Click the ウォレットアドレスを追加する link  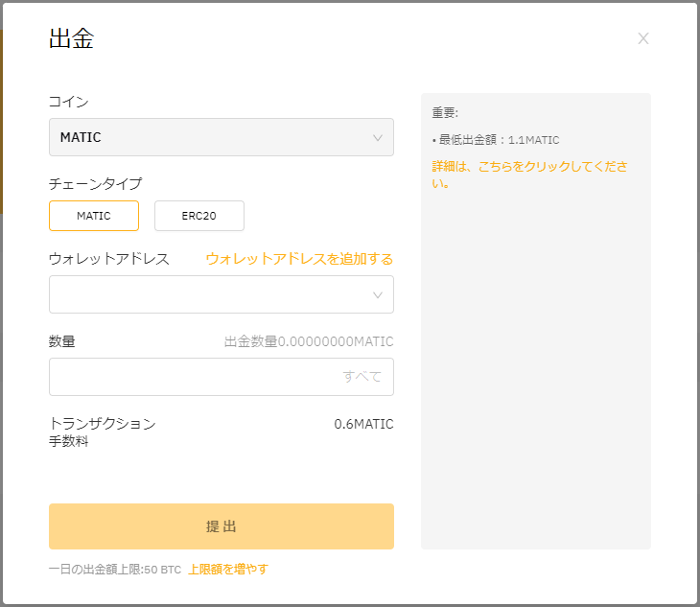(299, 259)
